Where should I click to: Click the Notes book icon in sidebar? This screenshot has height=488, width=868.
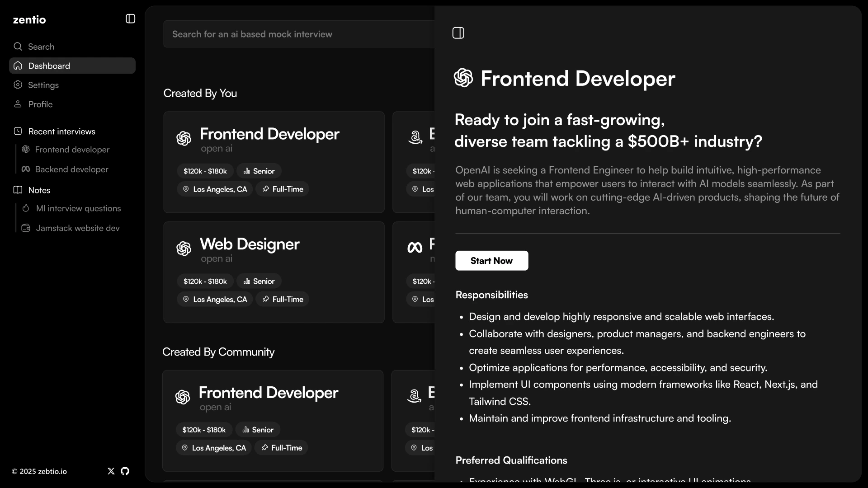click(18, 190)
